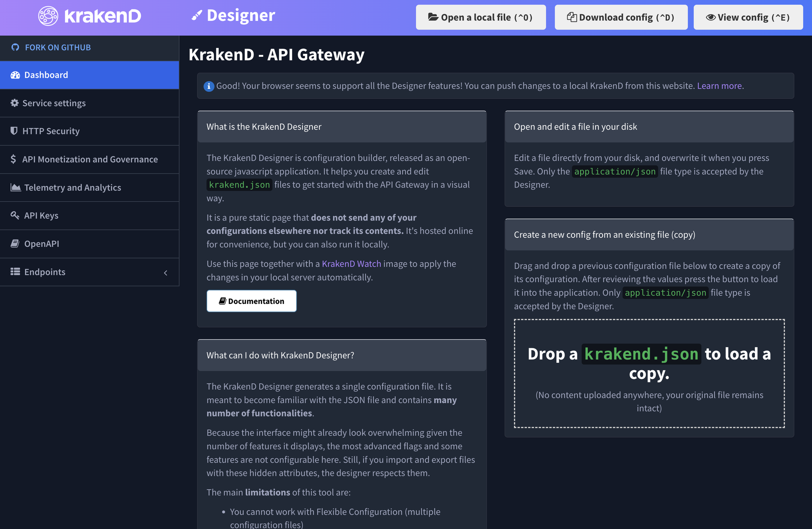Viewport: 812px width, 529px height.
Task: Click the API Keys key icon
Action: coord(15,215)
